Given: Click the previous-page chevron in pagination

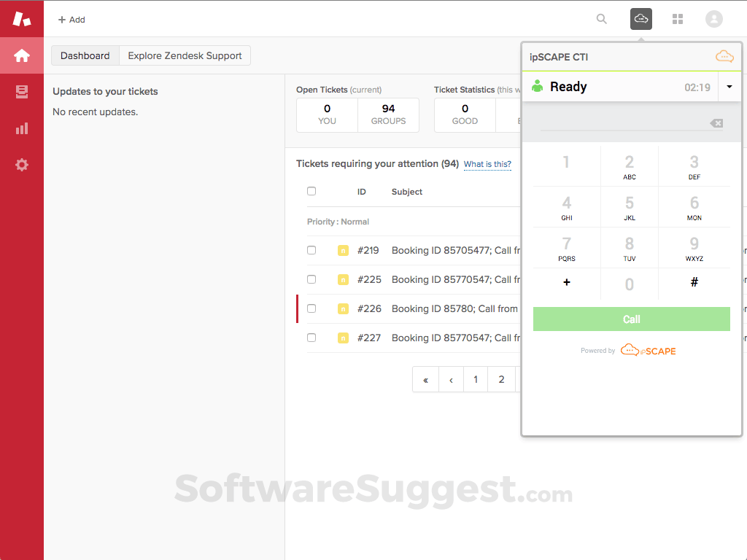Looking at the screenshot, I should [450, 379].
